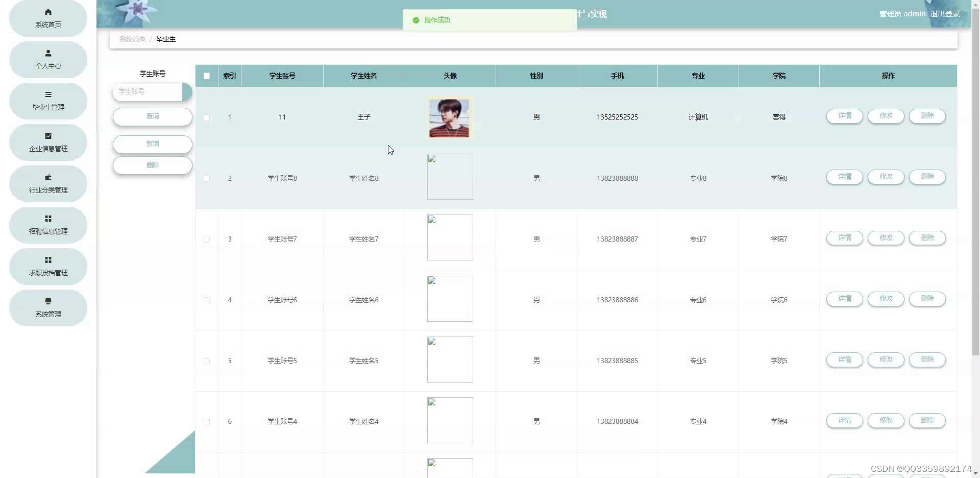This screenshot has width=980, height=478.
Task: Click phone number 13823888887
Action: 617,239
